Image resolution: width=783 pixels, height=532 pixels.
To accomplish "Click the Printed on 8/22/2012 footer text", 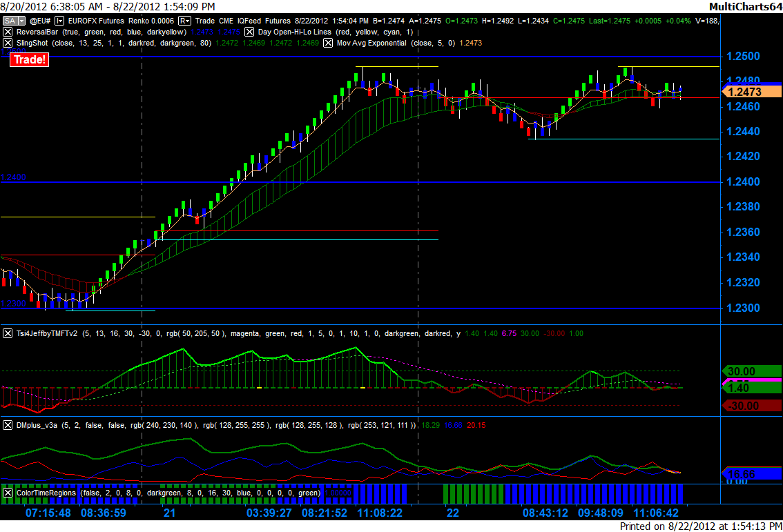I will [701, 526].
